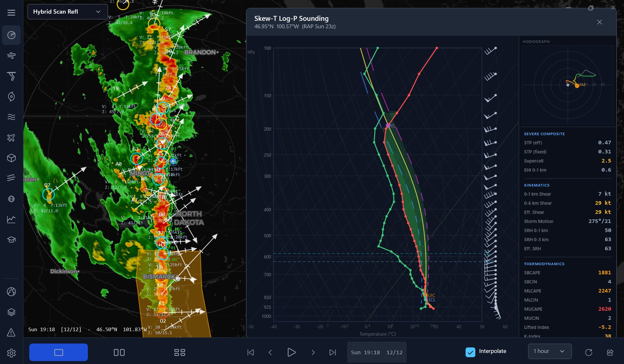Step forward one frame
The height and width of the screenshot is (364, 624).
(313, 352)
